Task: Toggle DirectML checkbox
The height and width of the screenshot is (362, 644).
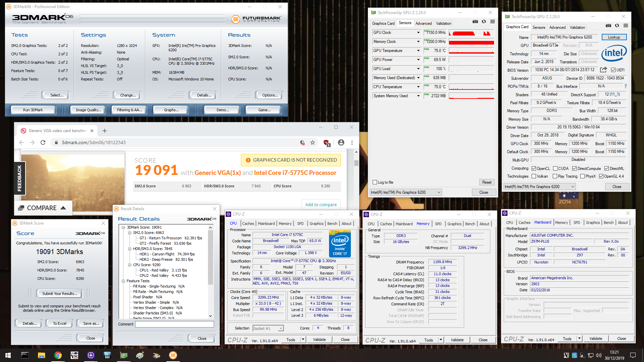Action: [x=606, y=169]
